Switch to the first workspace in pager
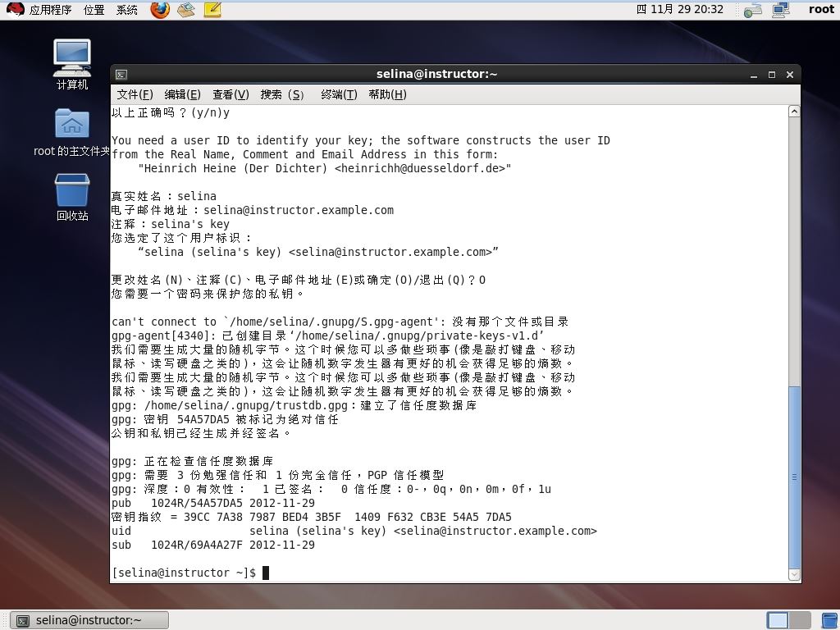 [x=778, y=620]
